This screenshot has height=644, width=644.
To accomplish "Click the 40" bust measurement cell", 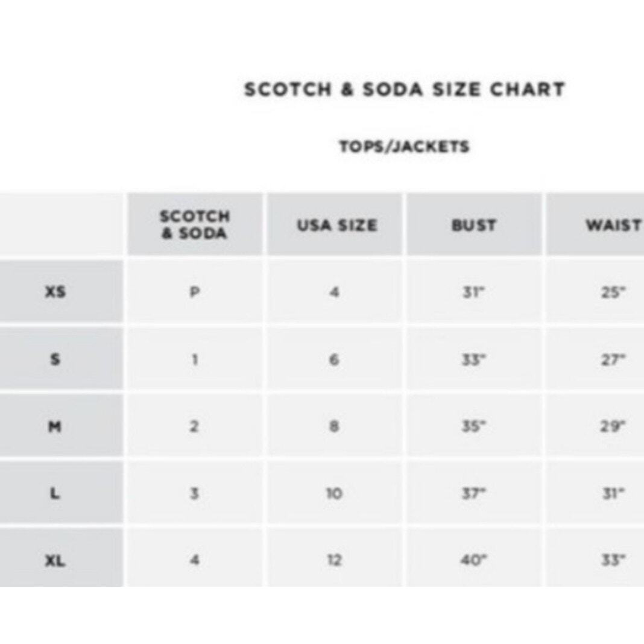I will (474, 560).
